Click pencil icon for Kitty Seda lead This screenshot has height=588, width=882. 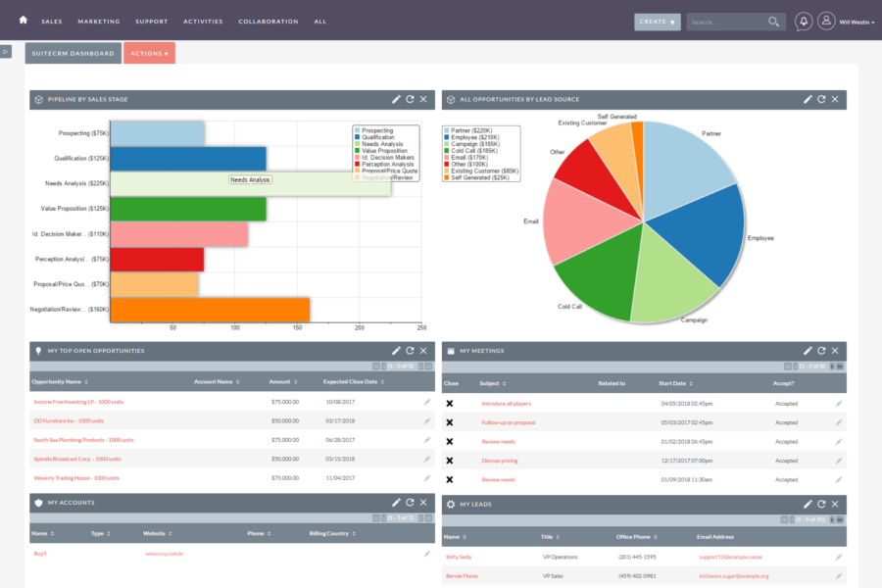(839, 557)
